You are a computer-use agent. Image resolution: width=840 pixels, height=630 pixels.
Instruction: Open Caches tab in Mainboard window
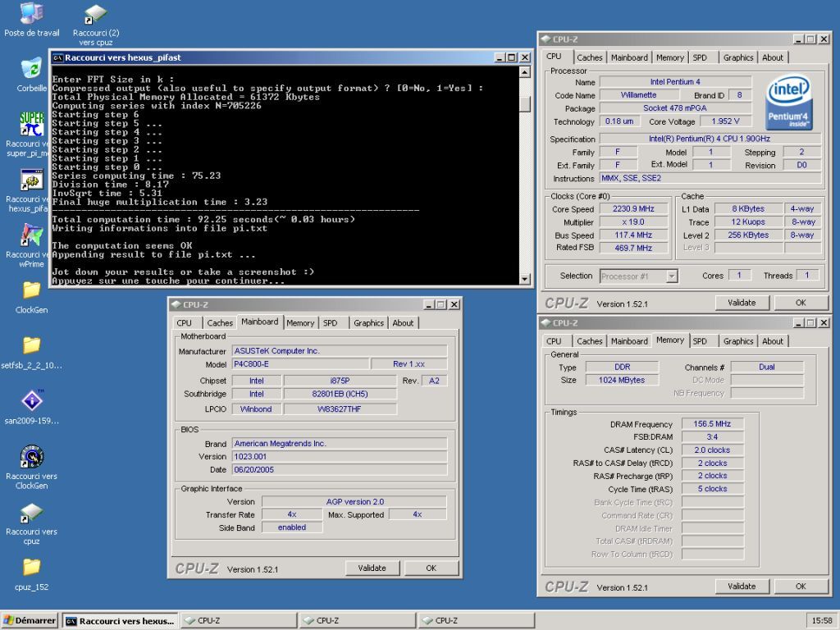coord(220,323)
